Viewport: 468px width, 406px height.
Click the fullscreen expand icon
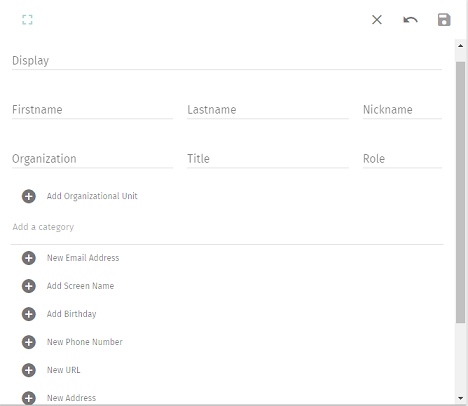point(27,20)
